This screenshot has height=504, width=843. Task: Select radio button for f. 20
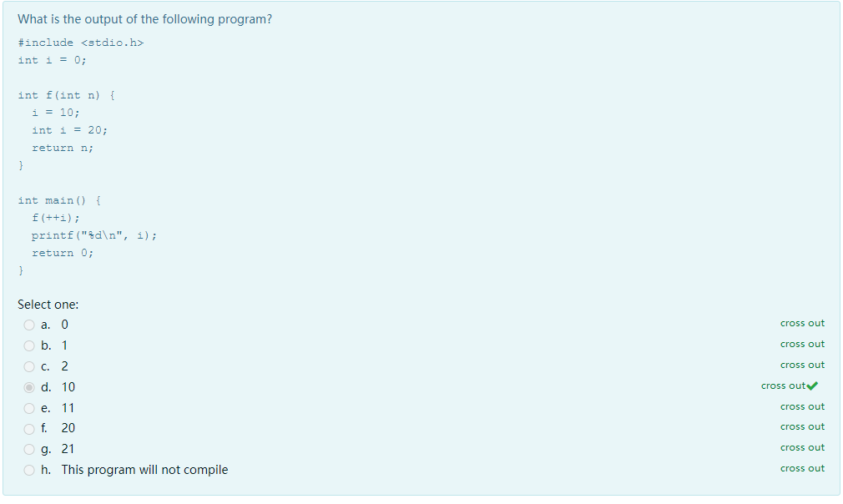click(29, 429)
